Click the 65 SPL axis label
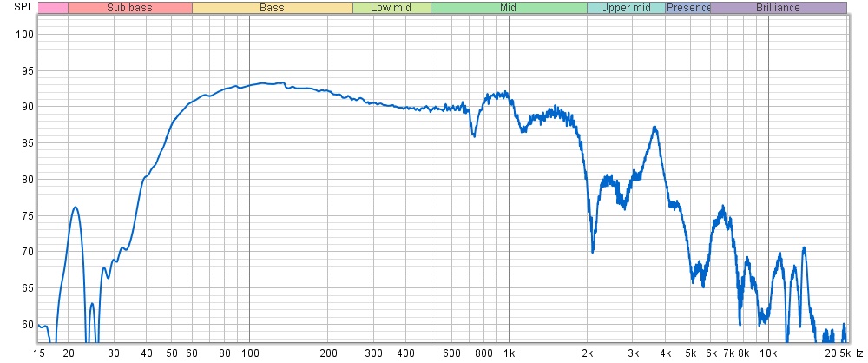This screenshot has height=363, width=868. tap(29, 288)
